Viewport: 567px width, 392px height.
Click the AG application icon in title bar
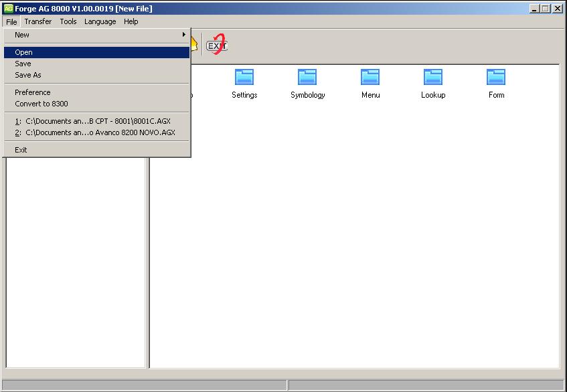pos(8,8)
